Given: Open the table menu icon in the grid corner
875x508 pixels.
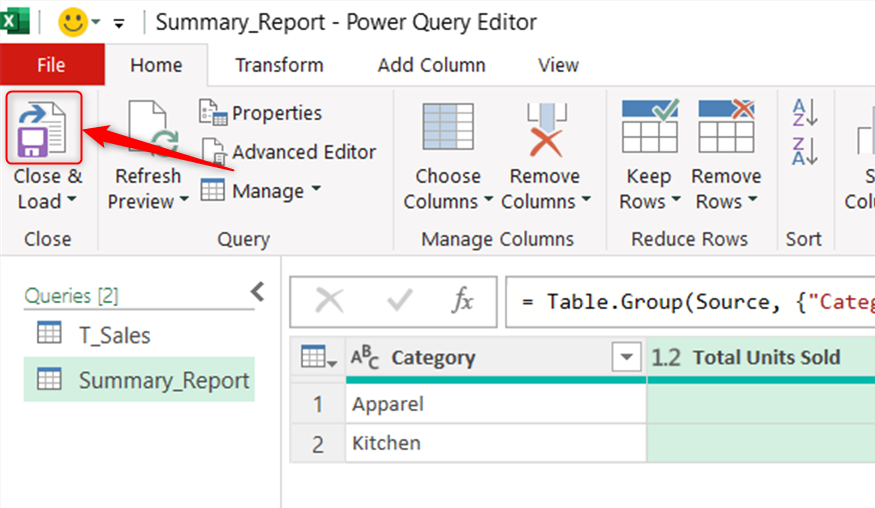Looking at the screenshot, I should click(x=318, y=357).
